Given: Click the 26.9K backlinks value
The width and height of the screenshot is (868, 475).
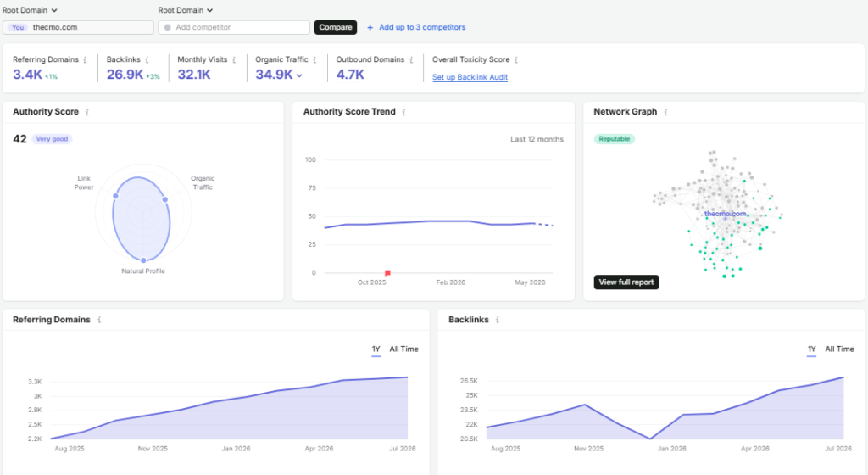Looking at the screenshot, I should tap(125, 75).
